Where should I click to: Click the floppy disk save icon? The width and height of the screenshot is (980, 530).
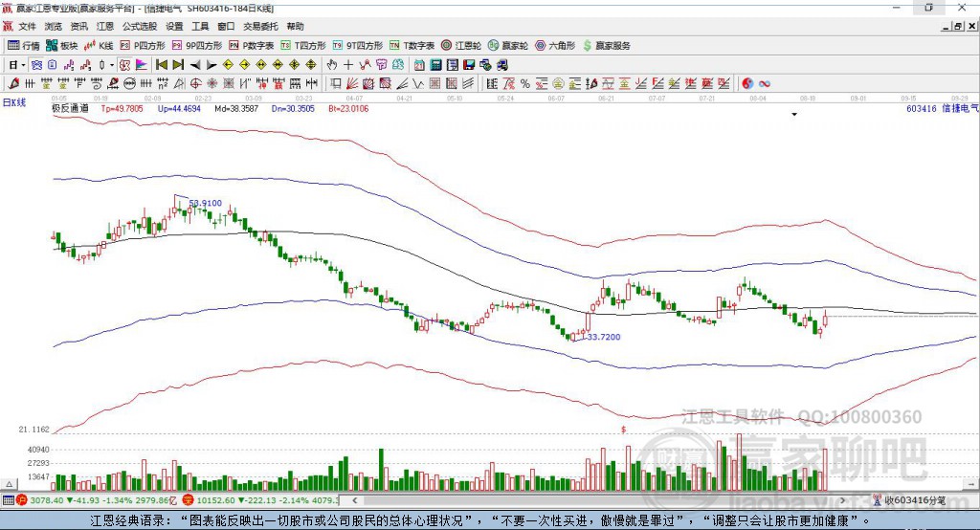[x=469, y=64]
